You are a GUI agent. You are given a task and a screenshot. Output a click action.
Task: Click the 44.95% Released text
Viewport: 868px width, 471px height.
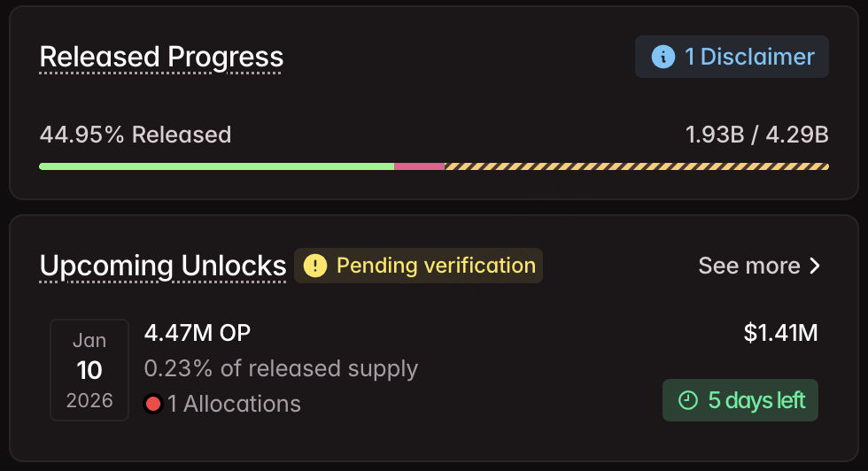point(136,135)
